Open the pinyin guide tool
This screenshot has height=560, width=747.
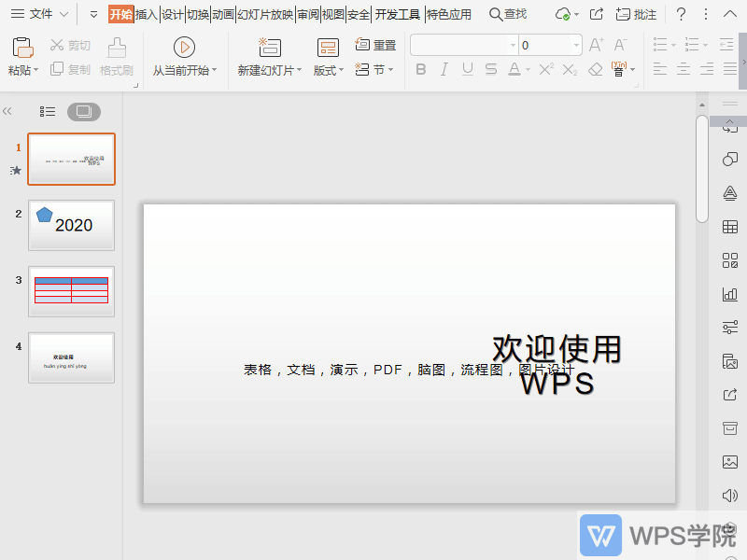point(618,68)
